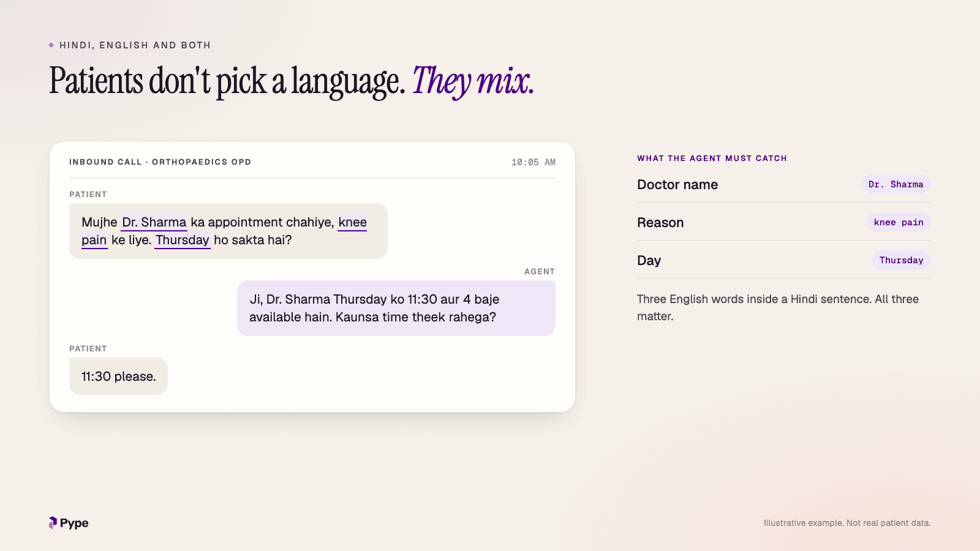980x551 pixels.
Task: Click the 'Patients don't pick a language.' headline
Action: click(227, 81)
